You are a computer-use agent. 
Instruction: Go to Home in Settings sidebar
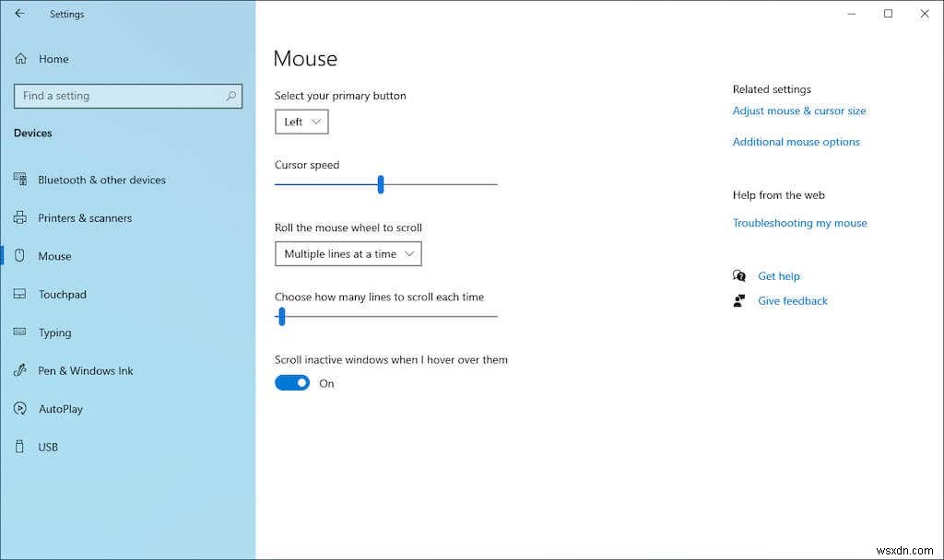tap(53, 59)
